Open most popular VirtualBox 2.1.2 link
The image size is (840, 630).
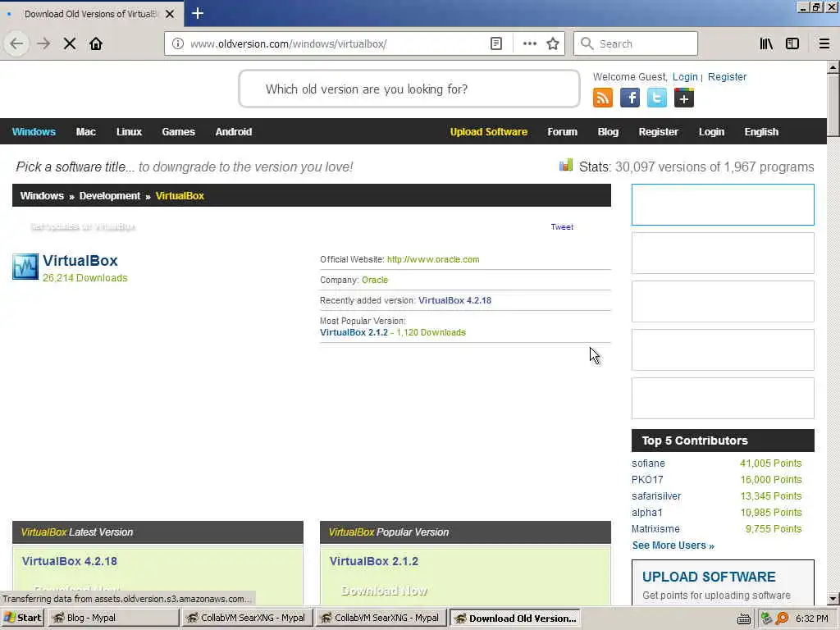click(354, 333)
